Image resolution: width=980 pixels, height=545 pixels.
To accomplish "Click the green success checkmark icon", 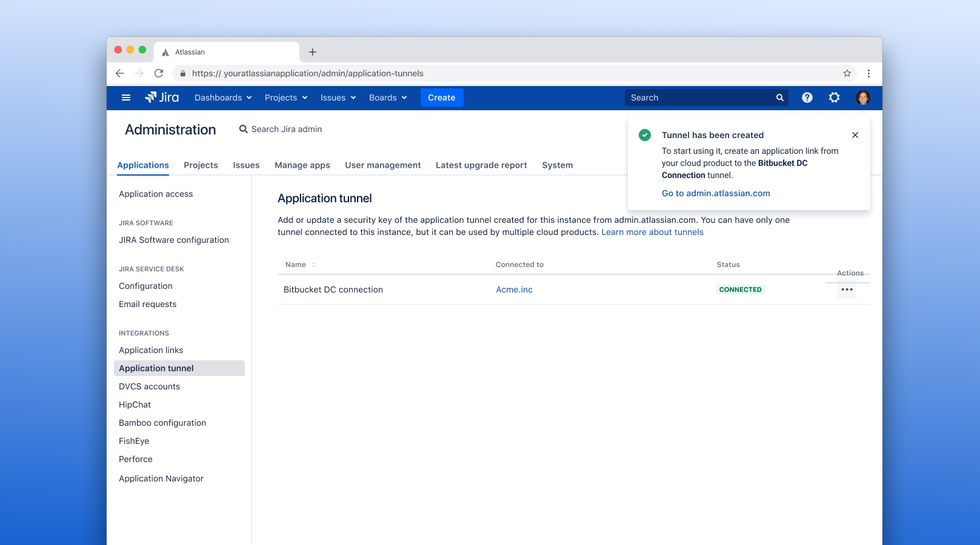I will [645, 135].
